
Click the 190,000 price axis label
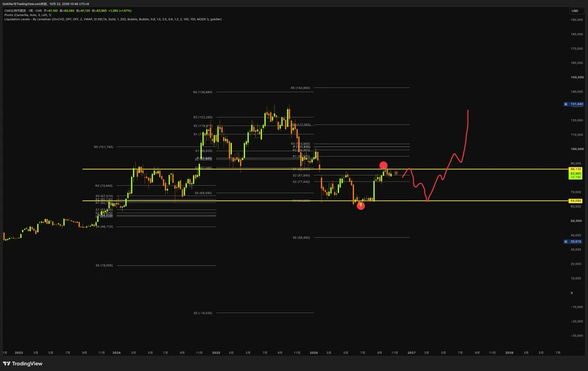[x=576, y=20]
